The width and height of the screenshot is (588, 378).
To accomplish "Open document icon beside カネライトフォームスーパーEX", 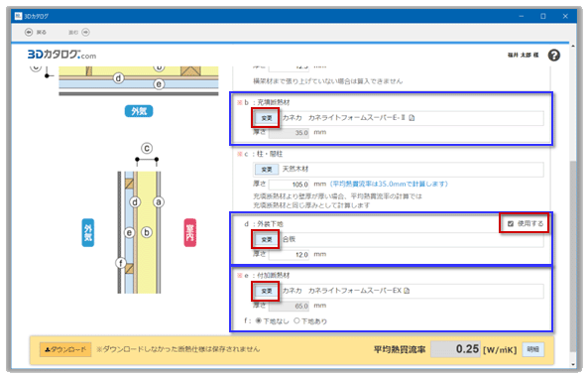I will tap(407, 291).
